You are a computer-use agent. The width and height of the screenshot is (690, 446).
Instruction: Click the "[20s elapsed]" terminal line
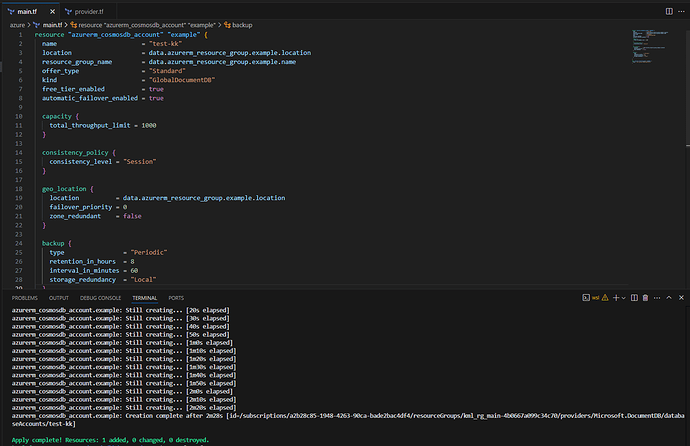pyautogui.click(x=120, y=310)
